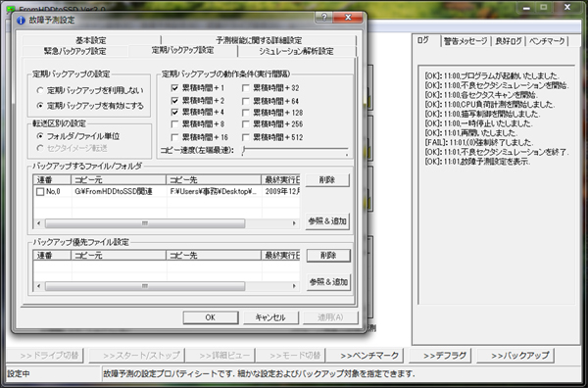Click 故障予測設定を表示 log entry

coord(477,162)
